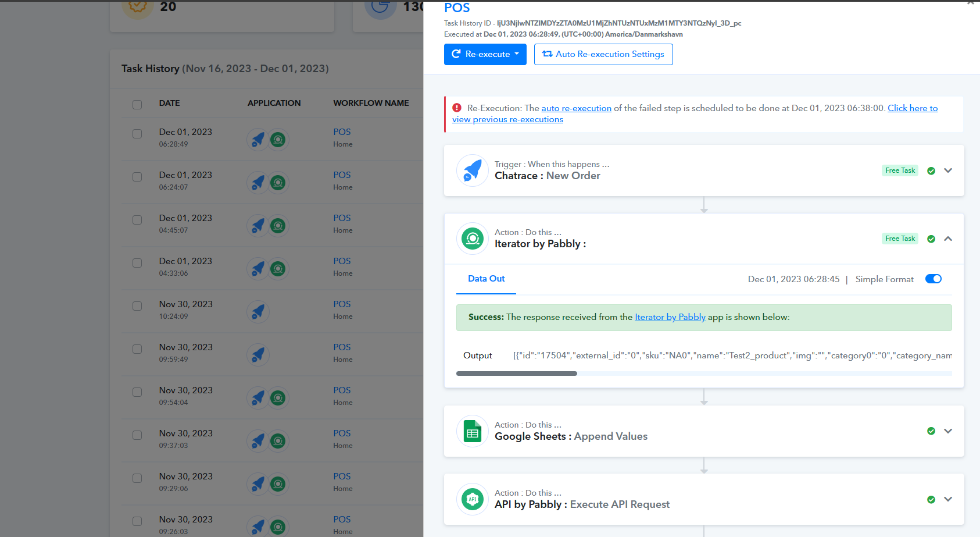Viewport: 980px width, 537px height.
Task: Click Chatrace app icon in 09:59:49 row
Action: (x=258, y=355)
